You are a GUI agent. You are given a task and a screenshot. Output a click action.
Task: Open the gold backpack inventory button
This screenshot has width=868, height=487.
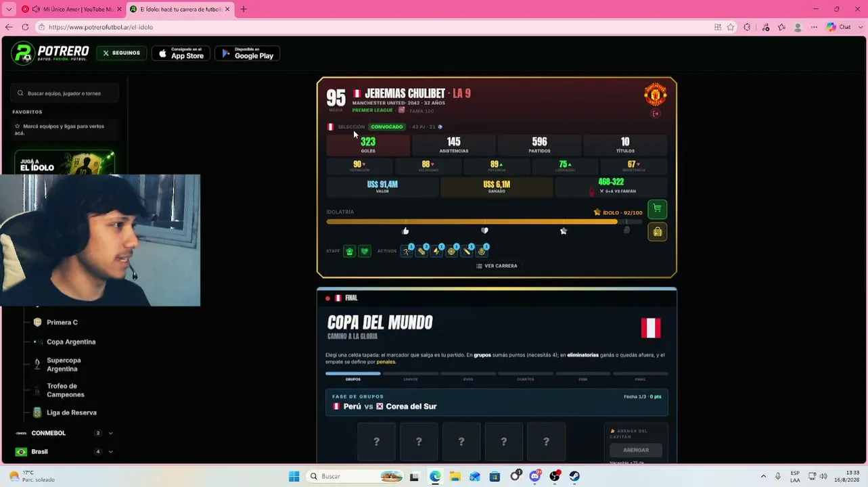(x=657, y=232)
